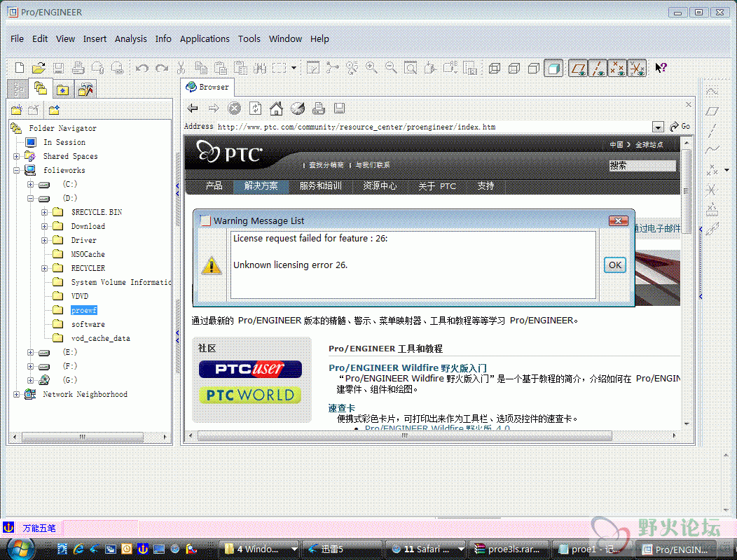Select the proewf folder
The height and width of the screenshot is (560, 737).
click(83, 311)
